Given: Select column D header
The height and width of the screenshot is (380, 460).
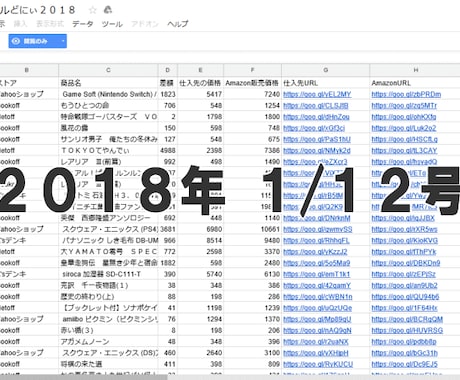Looking at the screenshot, I should pyautogui.click(x=168, y=70).
